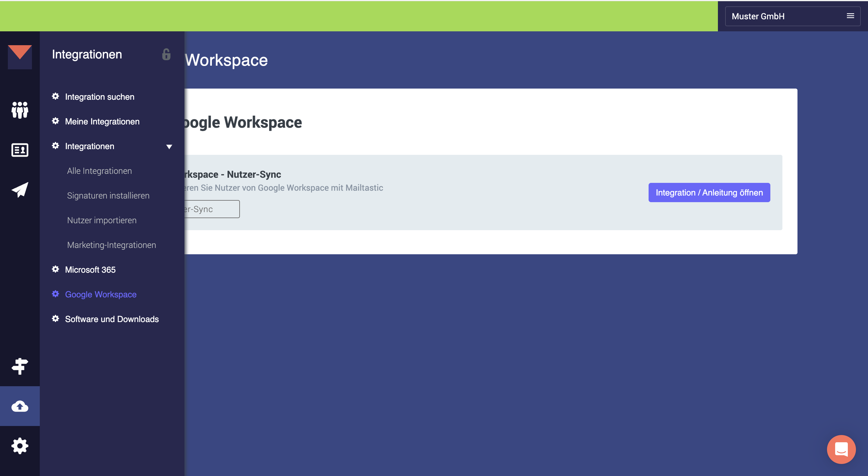Click the Mailtastic logo icon

click(x=20, y=57)
